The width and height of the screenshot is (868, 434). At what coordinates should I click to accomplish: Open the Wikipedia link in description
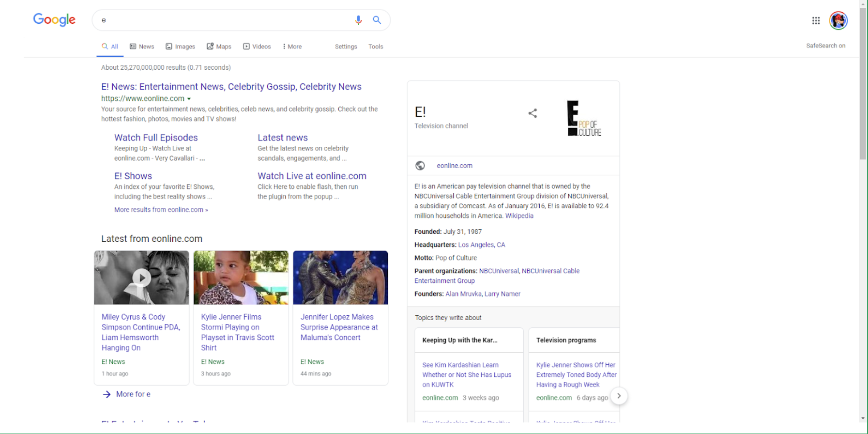(x=519, y=216)
